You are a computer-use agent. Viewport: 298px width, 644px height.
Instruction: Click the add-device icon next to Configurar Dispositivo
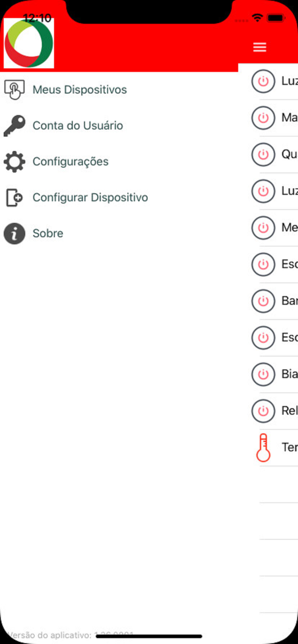tap(14, 197)
